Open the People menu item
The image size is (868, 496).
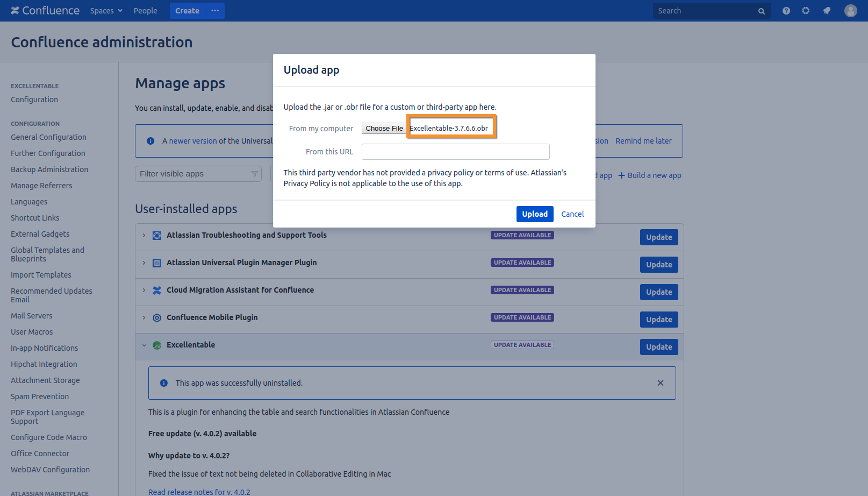tap(146, 11)
